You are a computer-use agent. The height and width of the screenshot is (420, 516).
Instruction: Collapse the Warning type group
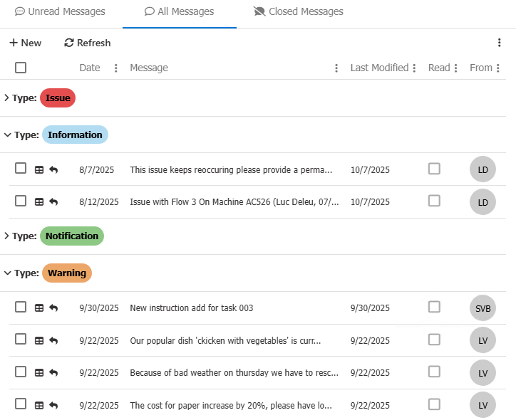coord(7,273)
